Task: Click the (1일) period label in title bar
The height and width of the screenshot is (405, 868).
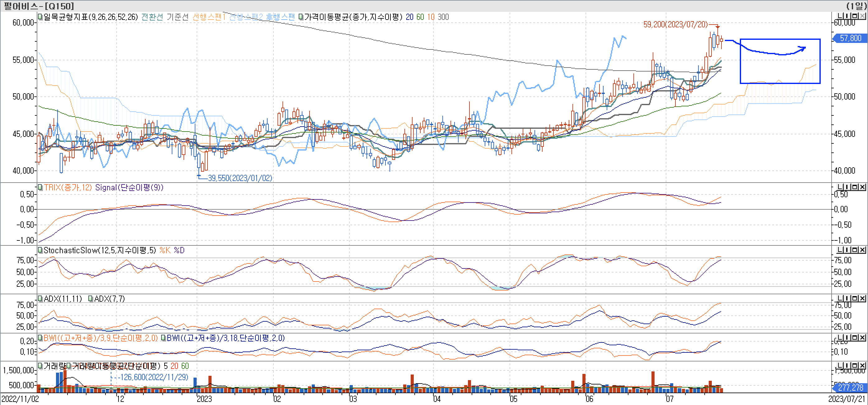Action: 856,6
